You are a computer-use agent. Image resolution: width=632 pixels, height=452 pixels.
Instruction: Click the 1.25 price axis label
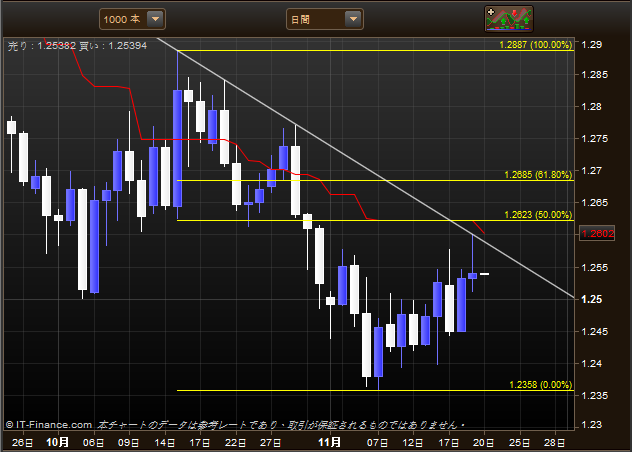592,299
